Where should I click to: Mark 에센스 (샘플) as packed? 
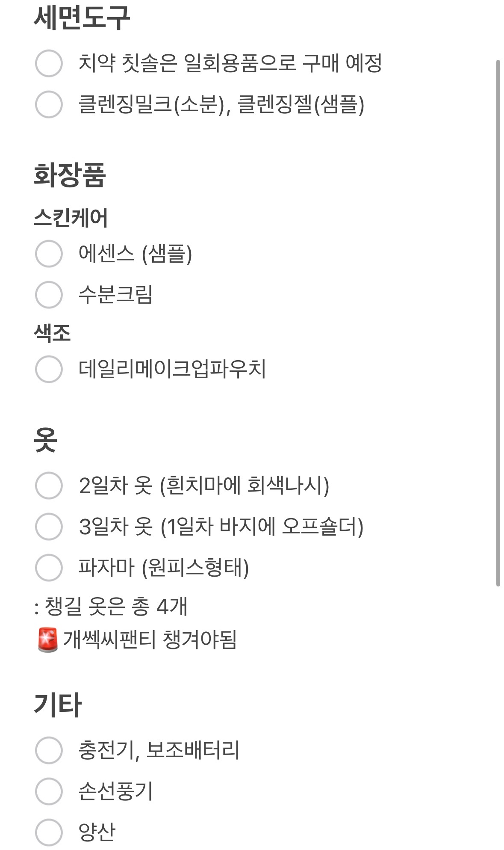pyautogui.click(x=49, y=254)
